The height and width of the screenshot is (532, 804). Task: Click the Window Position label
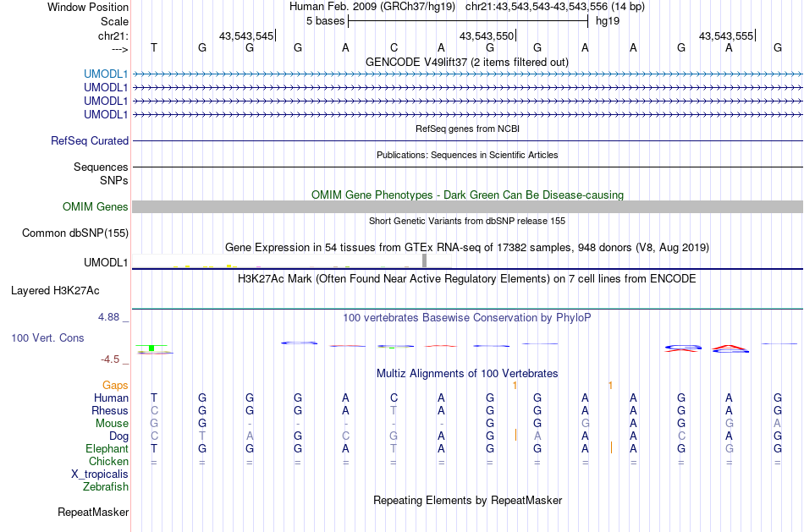tap(88, 7)
